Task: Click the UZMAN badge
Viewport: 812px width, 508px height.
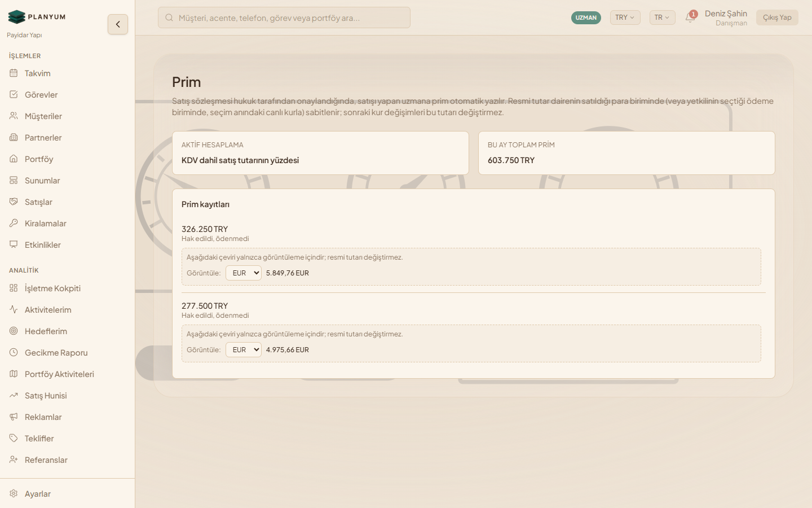Action: pyautogui.click(x=586, y=17)
